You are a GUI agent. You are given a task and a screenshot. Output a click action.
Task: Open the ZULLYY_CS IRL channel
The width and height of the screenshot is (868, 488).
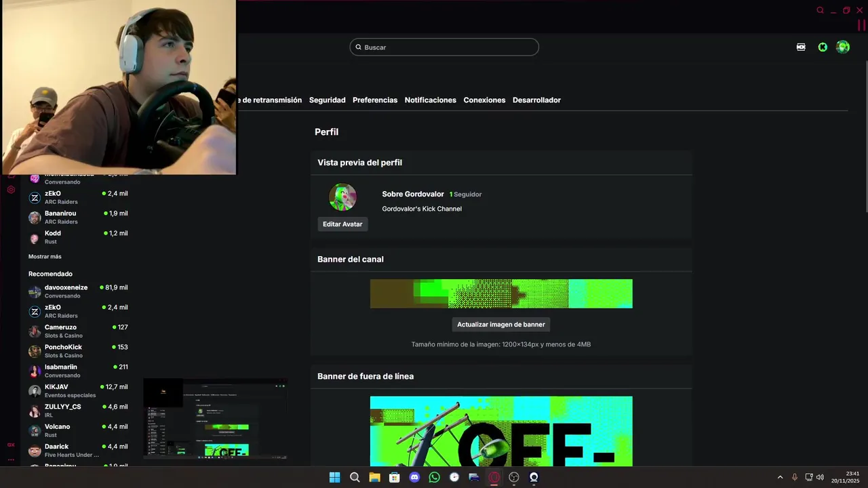pos(78,411)
